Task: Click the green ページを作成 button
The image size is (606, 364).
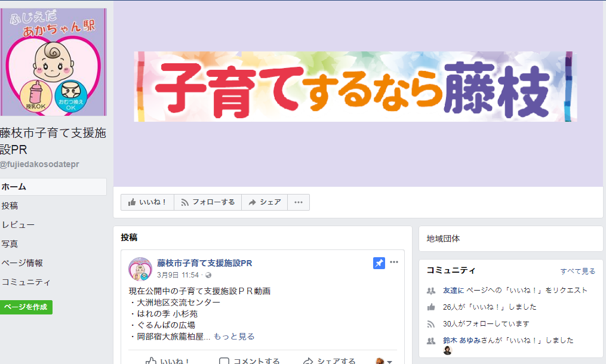Action: click(26, 307)
